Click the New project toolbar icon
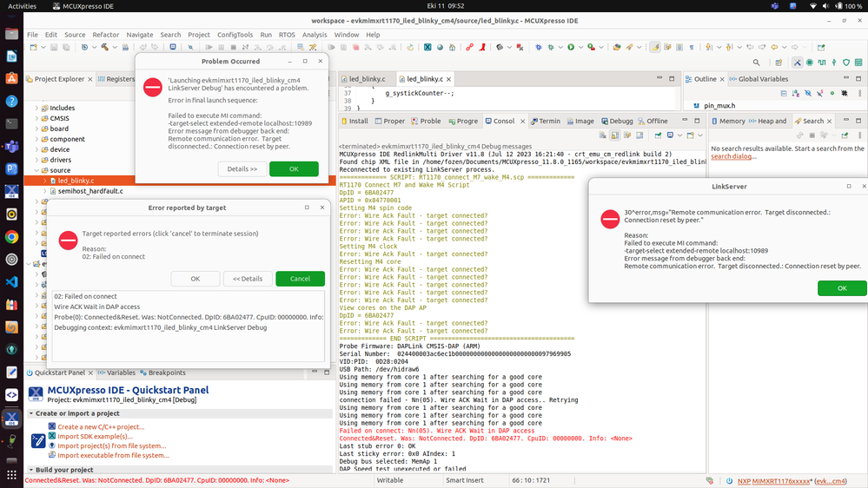This screenshot has height=488, width=868. coord(33,47)
